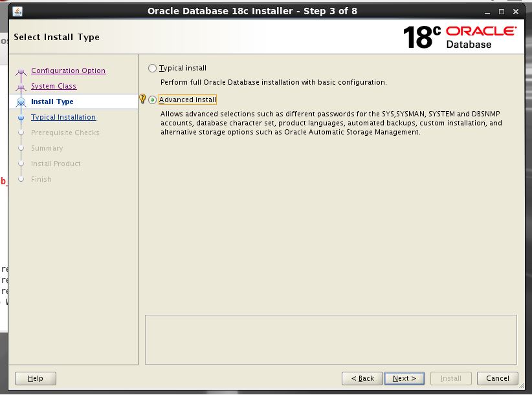Open the Typical Installation step link
This screenshot has width=532, height=395.
pos(63,117)
